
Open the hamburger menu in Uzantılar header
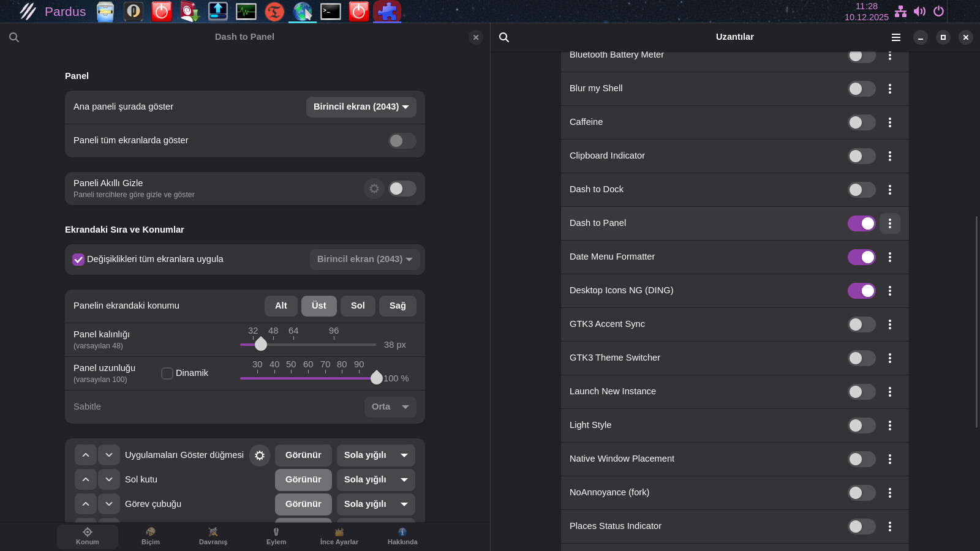tap(895, 37)
